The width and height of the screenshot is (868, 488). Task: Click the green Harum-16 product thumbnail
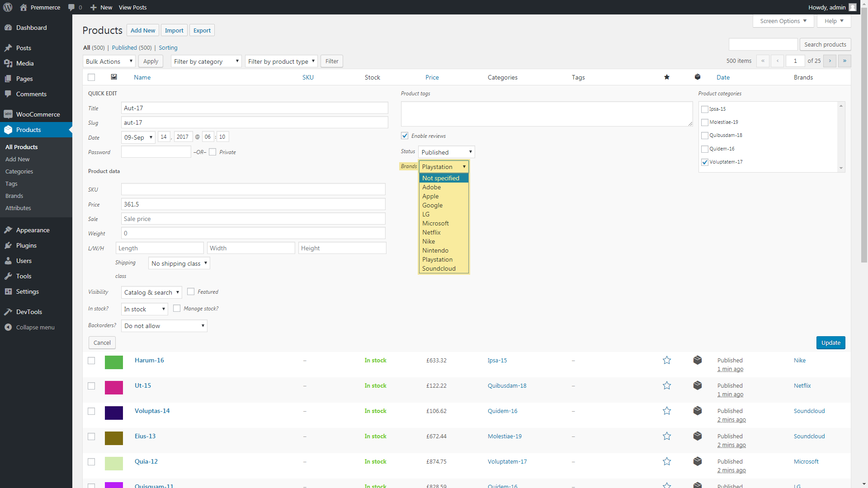click(x=114, y=362)
